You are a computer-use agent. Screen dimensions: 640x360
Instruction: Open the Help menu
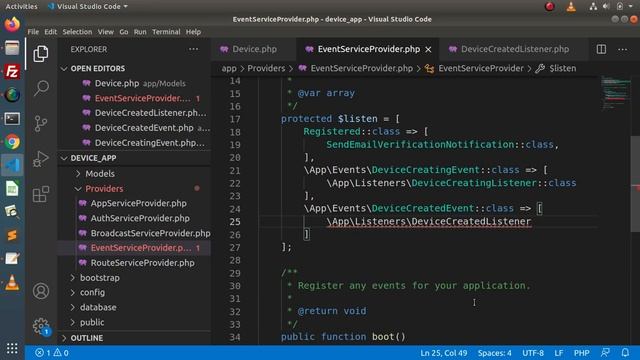pos(193,32)
